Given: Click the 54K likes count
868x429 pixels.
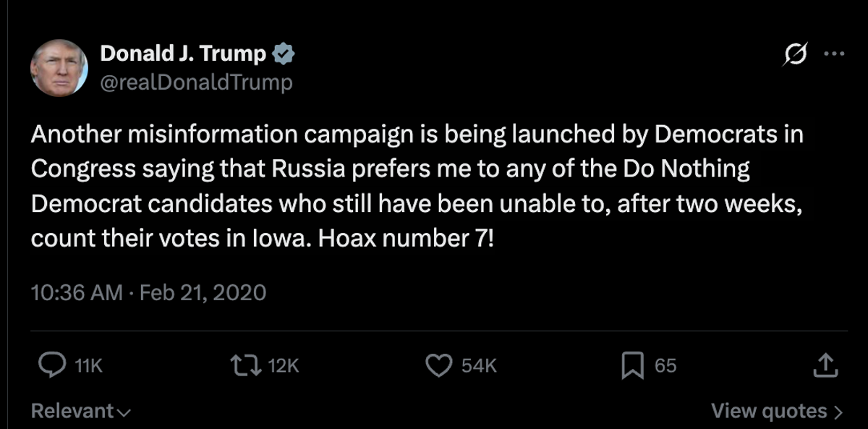Looking at the screenshot, I should pos(479,366).
